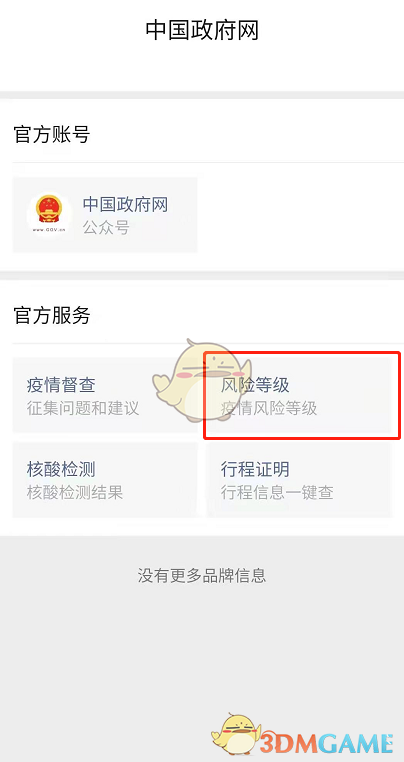Screen dimensions: 404x762
Task: Tap the small duck icon beside 3DMGAME
Action: click(x=235, y=736)
